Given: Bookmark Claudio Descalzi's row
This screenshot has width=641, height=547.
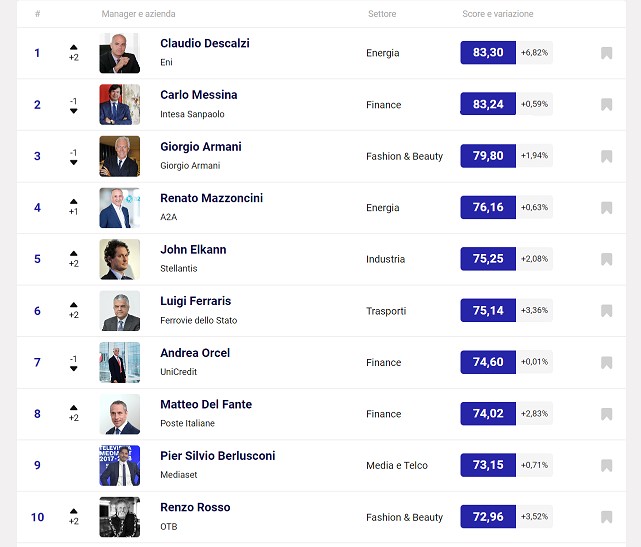Looking at the screenshot, I should tap(606, 53).
